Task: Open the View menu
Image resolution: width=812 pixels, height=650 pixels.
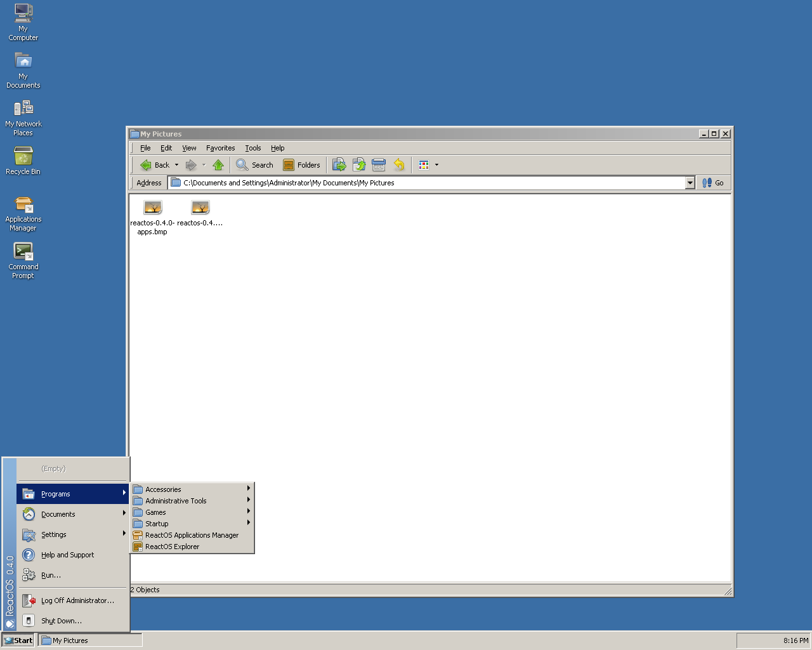Action: (189, 148)
